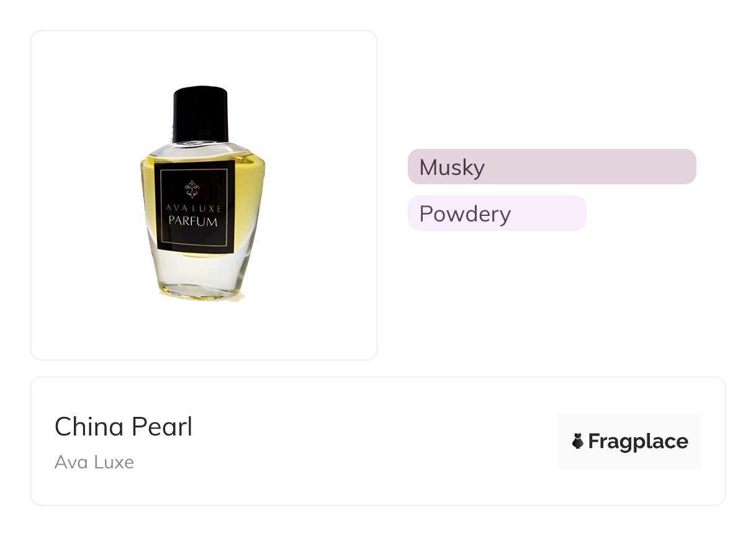Click the PARFUM text on the bottle label
Viewport: 756px width, 536px height.
(x=192, y=221)
